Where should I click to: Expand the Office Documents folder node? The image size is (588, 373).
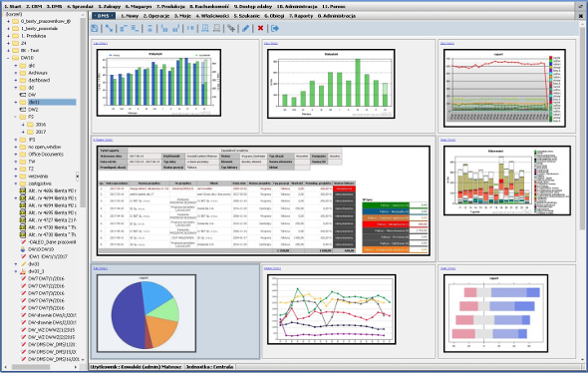(x=15, y=155)
